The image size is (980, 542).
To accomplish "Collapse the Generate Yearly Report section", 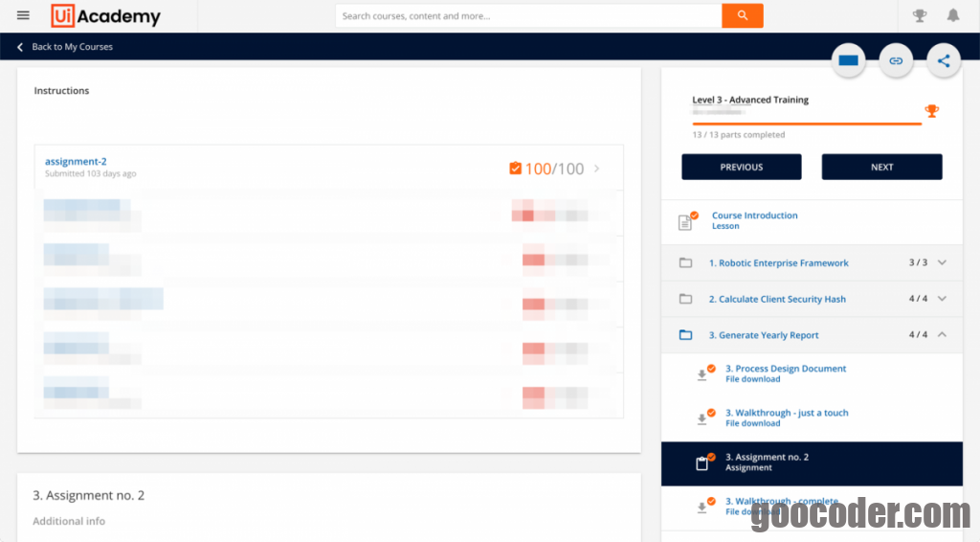I will pyautogui.click(x=942, y=335).
